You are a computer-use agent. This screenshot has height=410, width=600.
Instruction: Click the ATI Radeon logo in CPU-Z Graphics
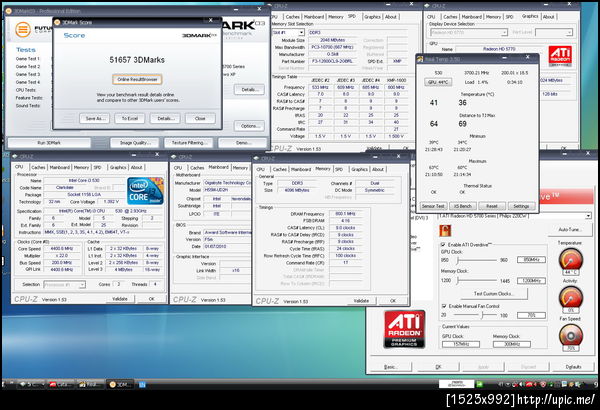[x=560, y=56]
